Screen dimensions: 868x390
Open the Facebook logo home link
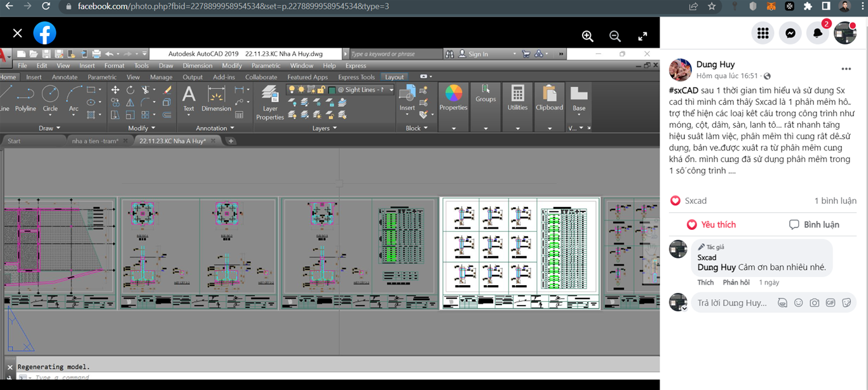click(44, 33)
